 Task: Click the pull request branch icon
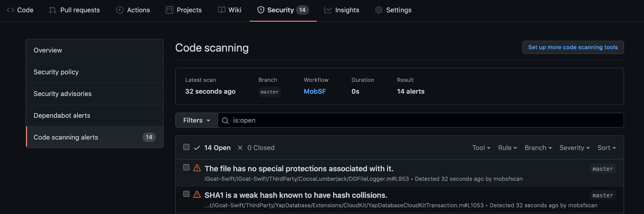tap(52, 10)
